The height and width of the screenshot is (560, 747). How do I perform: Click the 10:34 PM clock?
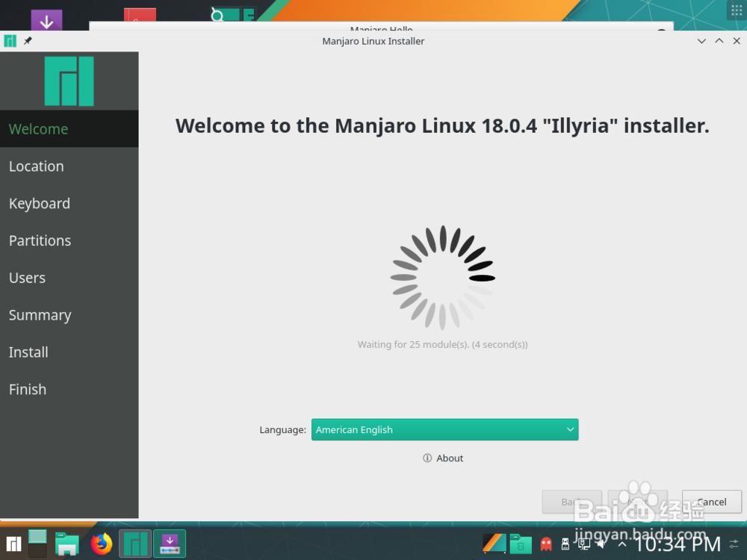tap(678, 544)
